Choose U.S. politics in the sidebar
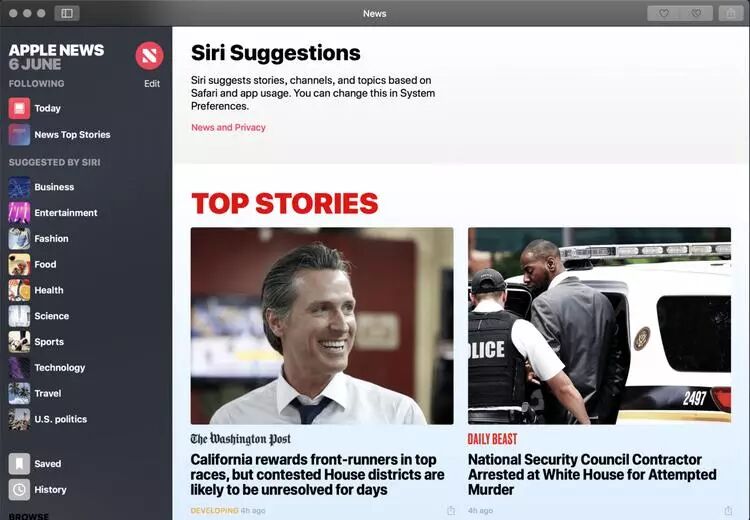This screenshot has height=520, width=750. click(61, 420)
